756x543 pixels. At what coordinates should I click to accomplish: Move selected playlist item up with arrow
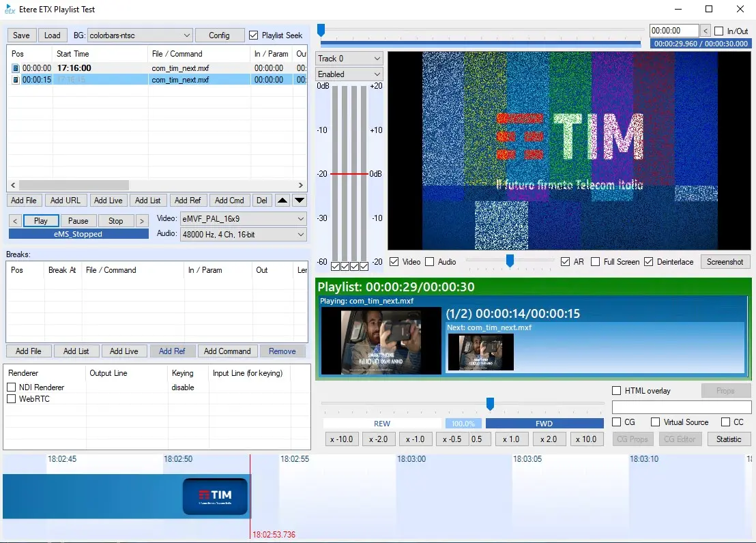coord(282,201)
